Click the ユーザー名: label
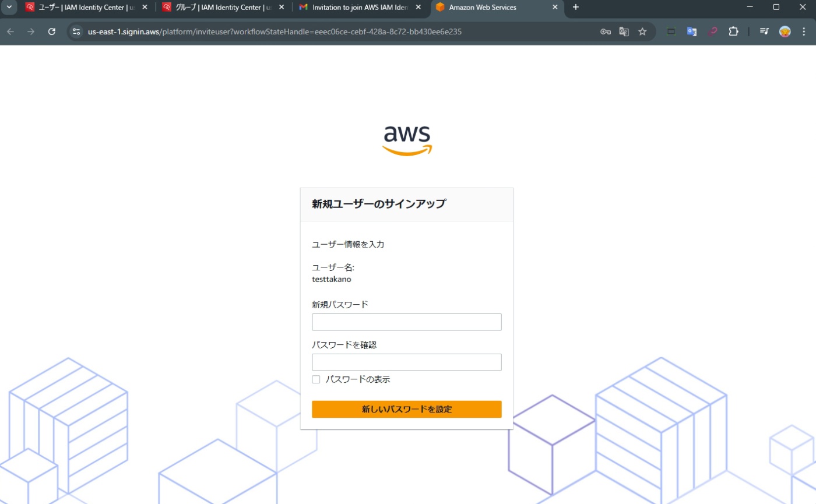Image resolution: width=816 pixels, height=504 pixels. [x=333, y=267]
